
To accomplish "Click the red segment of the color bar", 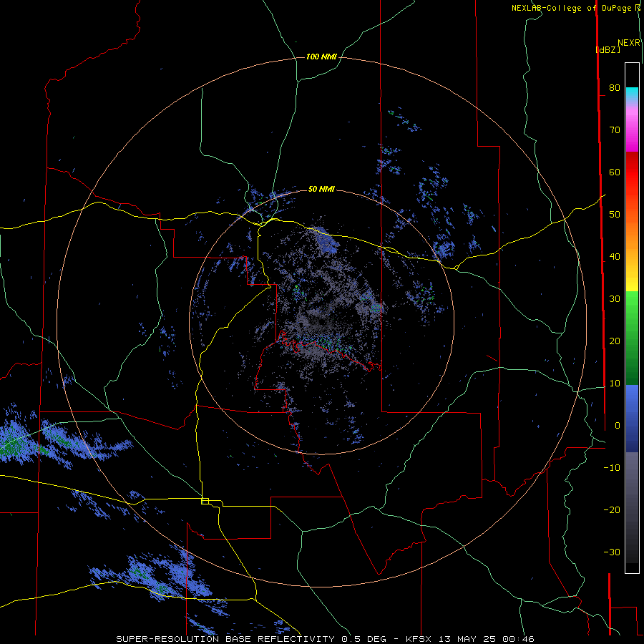I will (x=632, y=177).
